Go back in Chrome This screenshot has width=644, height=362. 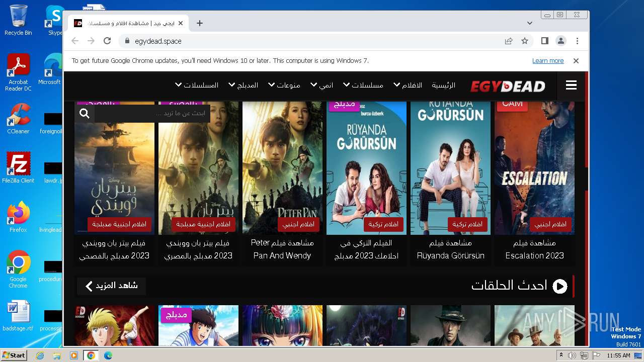(x=75, y=41)
